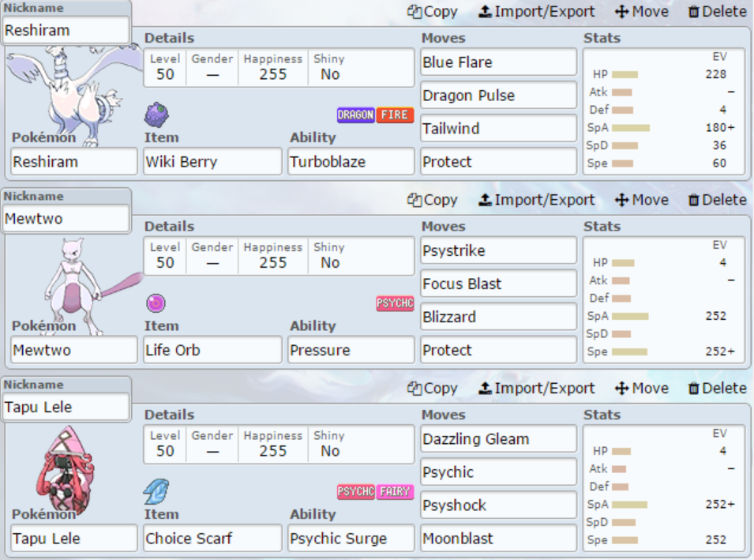This screenshot has height=560, width=754.
Task: Click Reshiram's SpD EV value 36
Action: [719, 145]
